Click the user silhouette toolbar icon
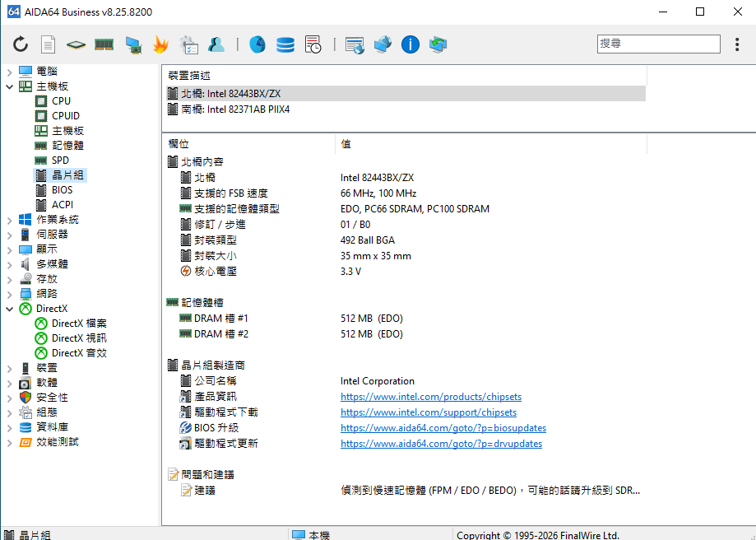 click(x=216, y=44)
